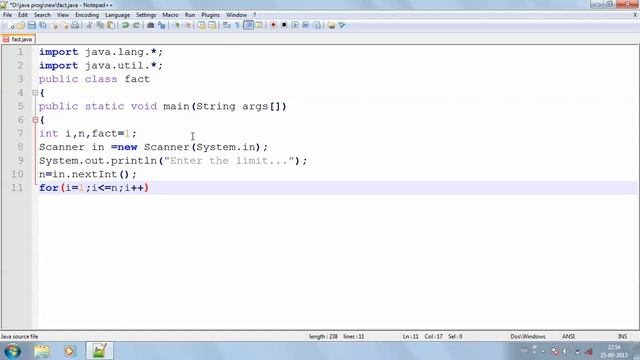The width and height of the screenshot is (640, 360).
Task: Open the Encoding menu
Action: click(x=87, y=15)
